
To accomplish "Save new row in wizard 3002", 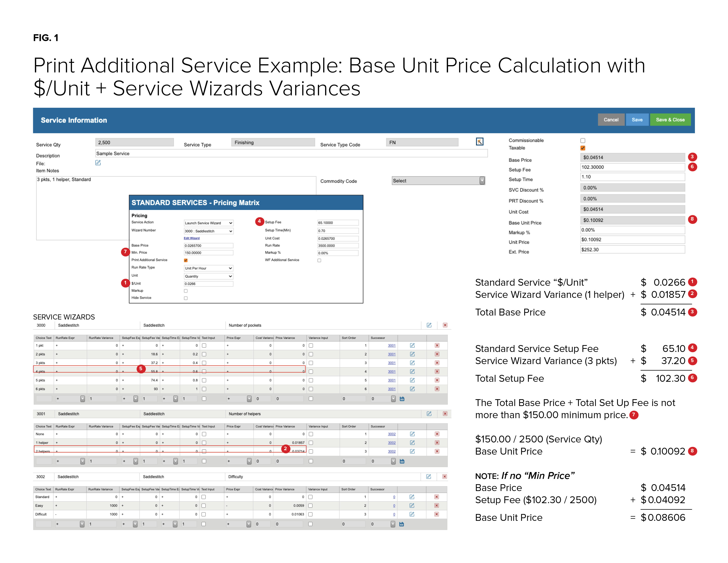I will (402, 524).
